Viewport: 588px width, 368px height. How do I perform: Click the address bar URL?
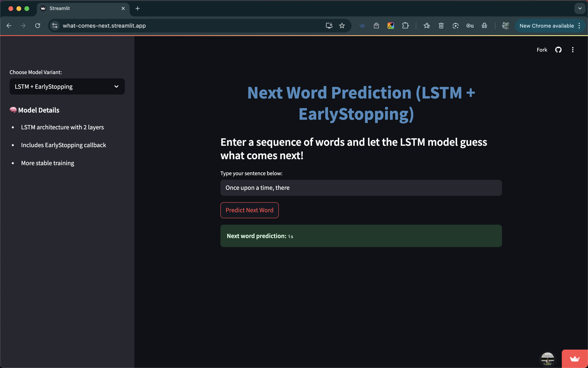pos(104,26)
